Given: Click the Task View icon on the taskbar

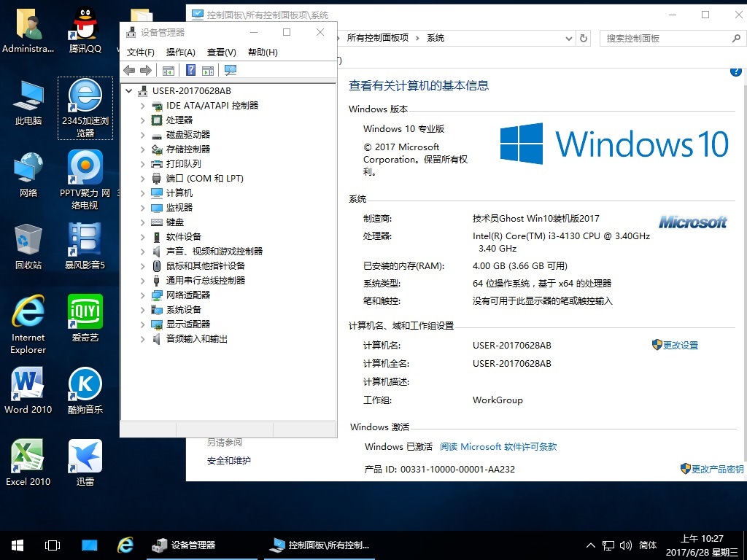Looking at the screenshot, I should (x=52, y=545).
